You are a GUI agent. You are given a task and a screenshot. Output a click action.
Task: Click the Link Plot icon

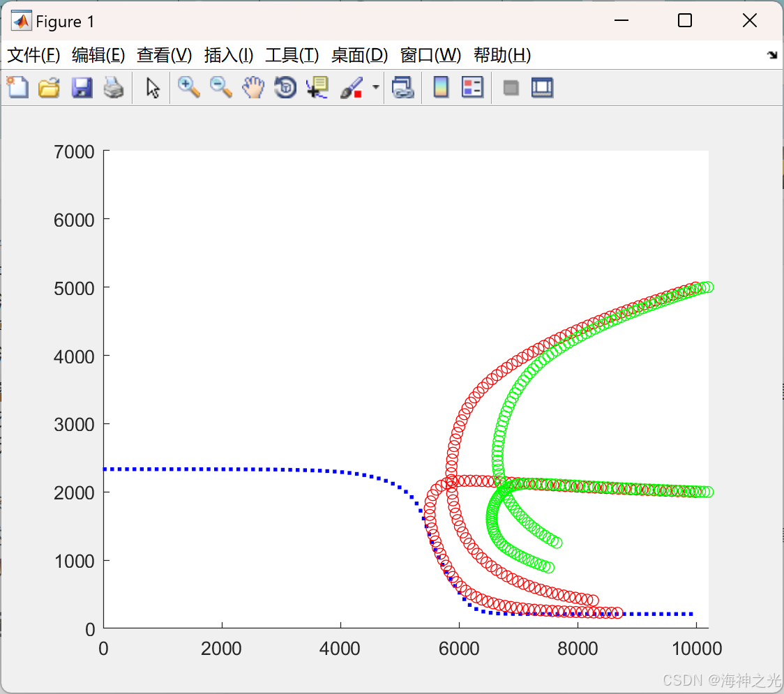pyautogui.click(x=403, y=87)
